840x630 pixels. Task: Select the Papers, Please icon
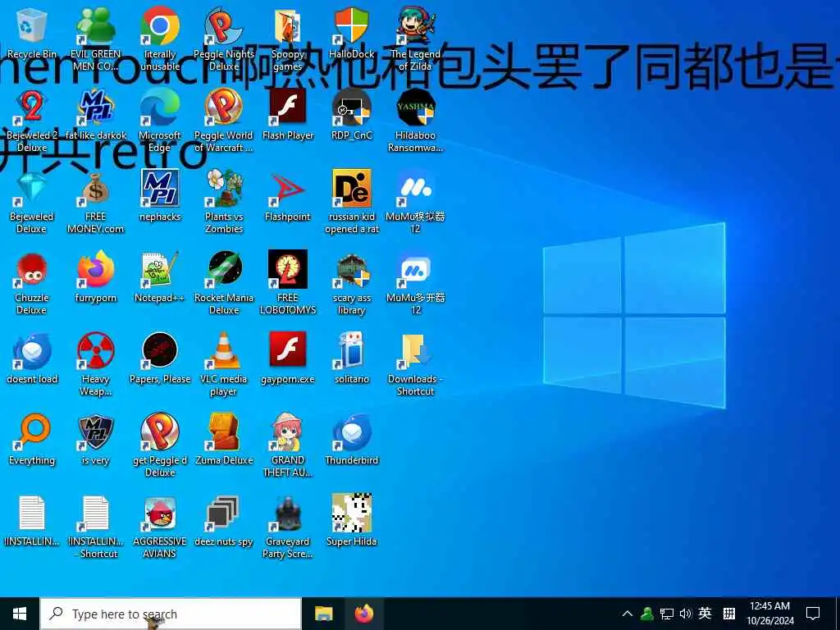click(x=160, y=351)
